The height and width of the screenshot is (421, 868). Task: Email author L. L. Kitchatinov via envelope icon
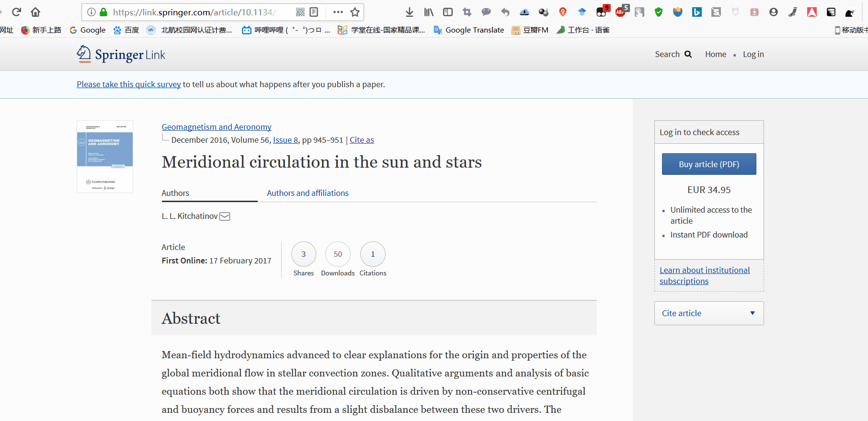click(x=225, y=216)
